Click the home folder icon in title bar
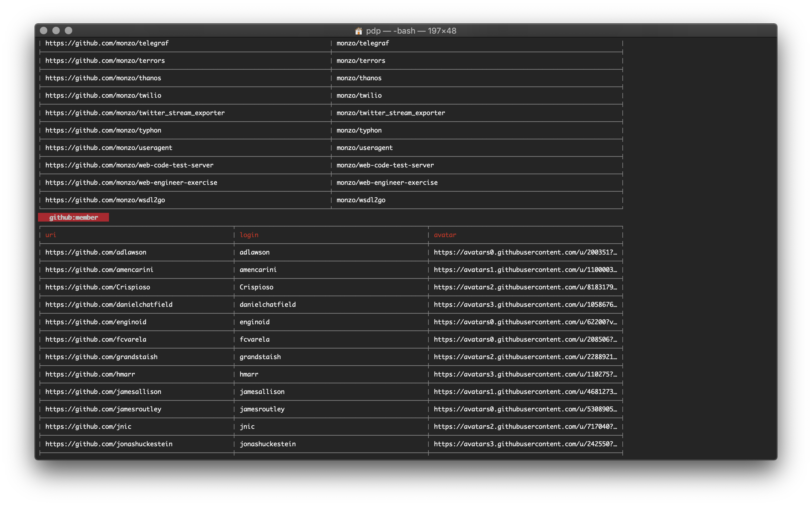 tap(358, 31)
